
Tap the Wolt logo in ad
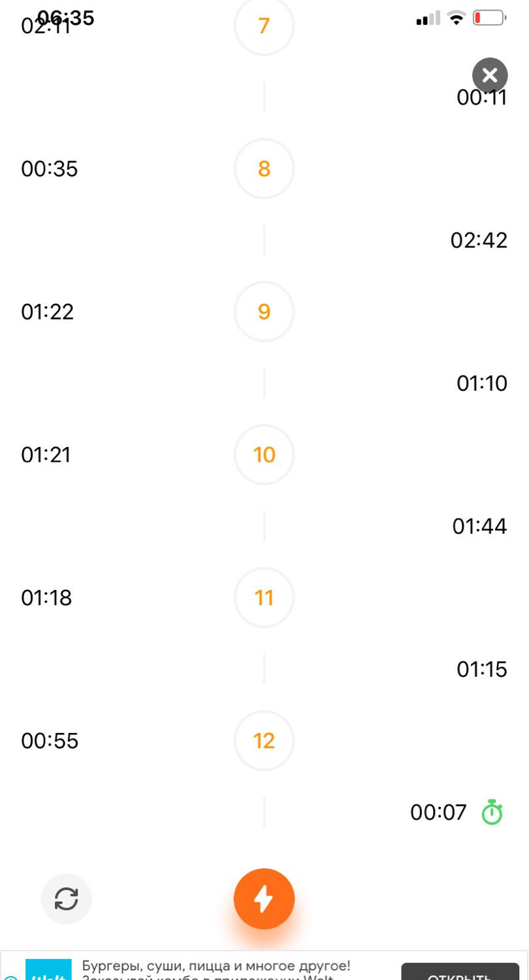[48, 970]
